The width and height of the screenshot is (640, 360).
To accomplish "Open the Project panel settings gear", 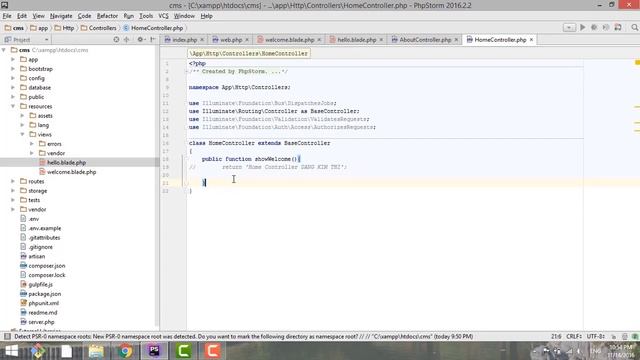I will pos(141,40).
